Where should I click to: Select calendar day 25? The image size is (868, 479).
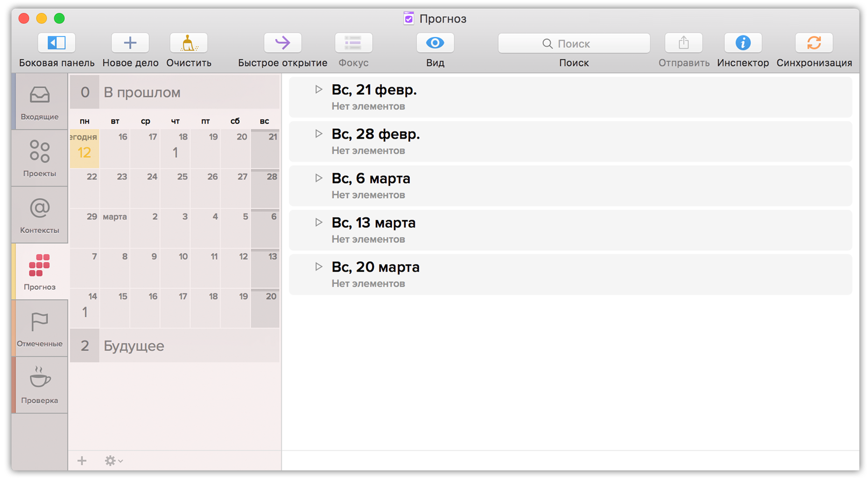tap(175, 188)
